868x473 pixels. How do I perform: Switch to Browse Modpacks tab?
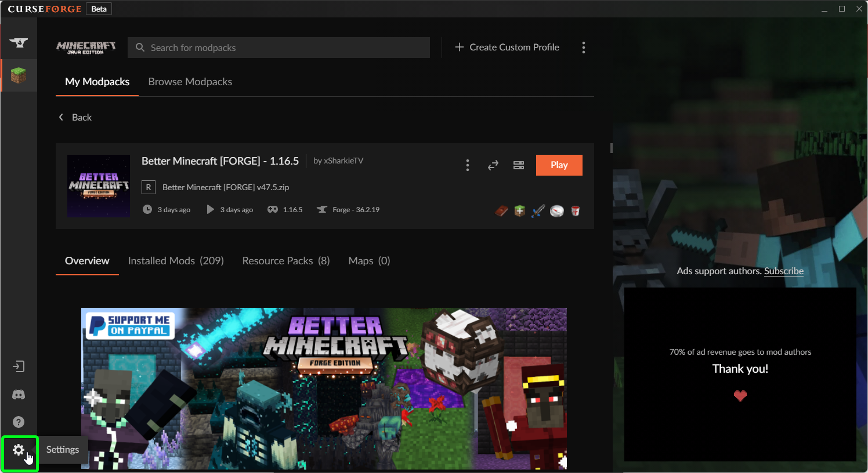(x=190, y=82)
